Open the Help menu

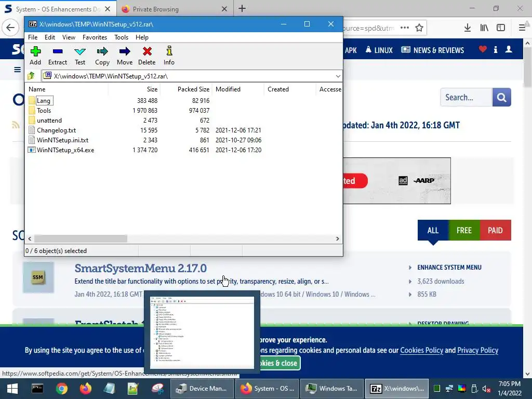(142, 37)
